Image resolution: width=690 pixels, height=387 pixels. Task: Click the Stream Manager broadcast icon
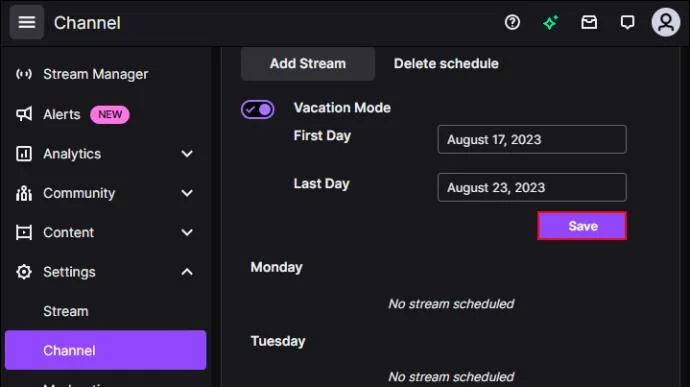tap(24, 74)
